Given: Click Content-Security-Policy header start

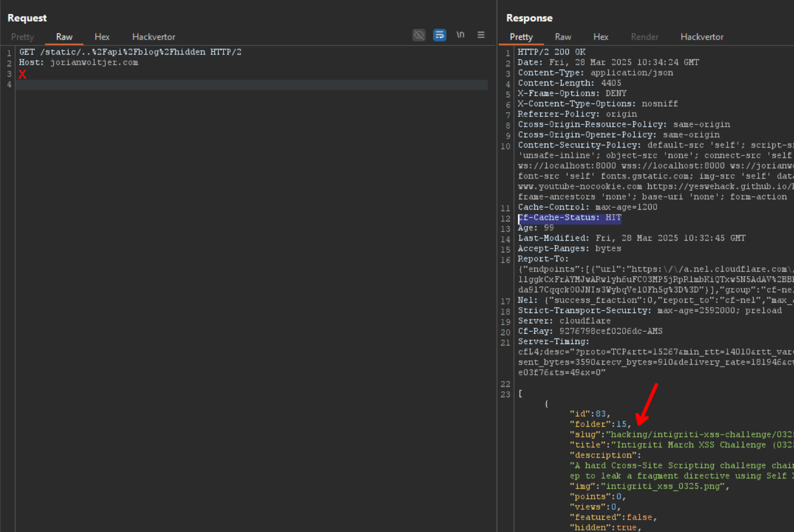Looking at the screenshot, I should point(579,145).
